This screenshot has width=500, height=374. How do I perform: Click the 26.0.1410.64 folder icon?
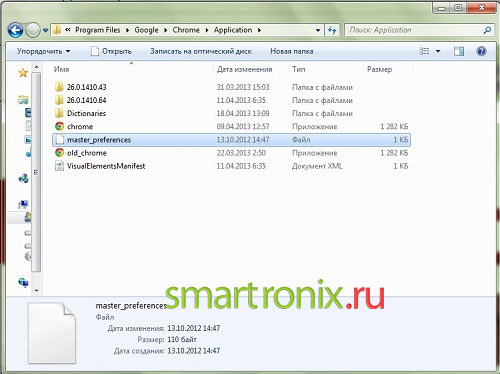pos(59,100)
